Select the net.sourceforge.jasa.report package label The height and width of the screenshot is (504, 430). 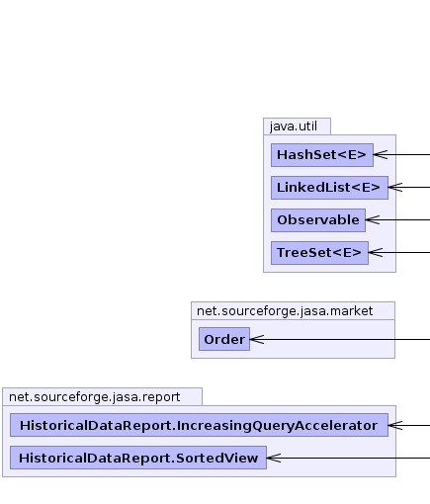tap(95, 397)
